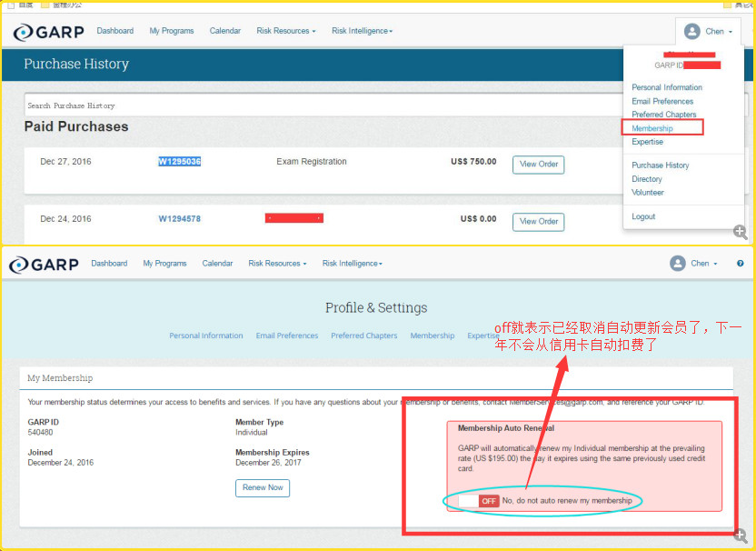This screenshot has width=756, height=551.
Task: Click the GARP ID value '540480'
Action: point(40,432)
